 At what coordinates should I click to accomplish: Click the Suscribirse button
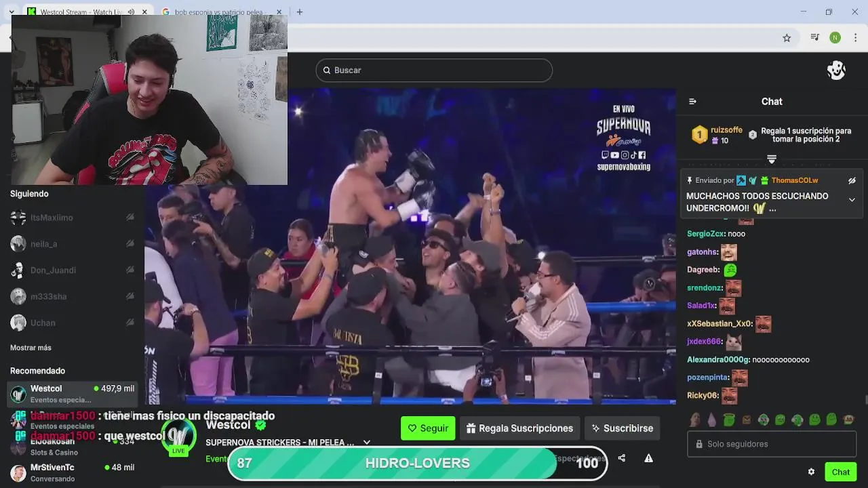click(622, 428)
